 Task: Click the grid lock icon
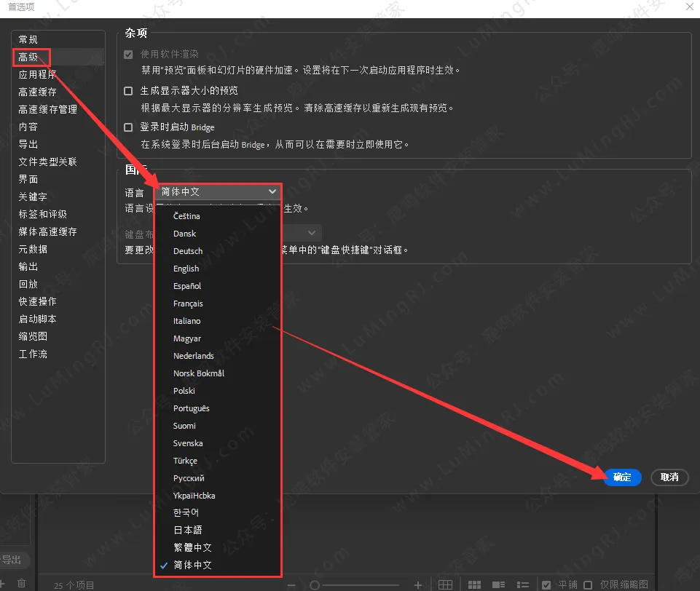coord(445,585)
